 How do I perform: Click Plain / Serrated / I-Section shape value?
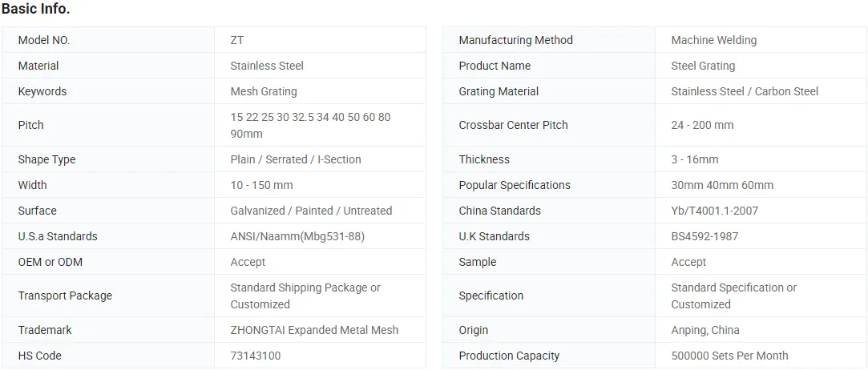point(296,159)
